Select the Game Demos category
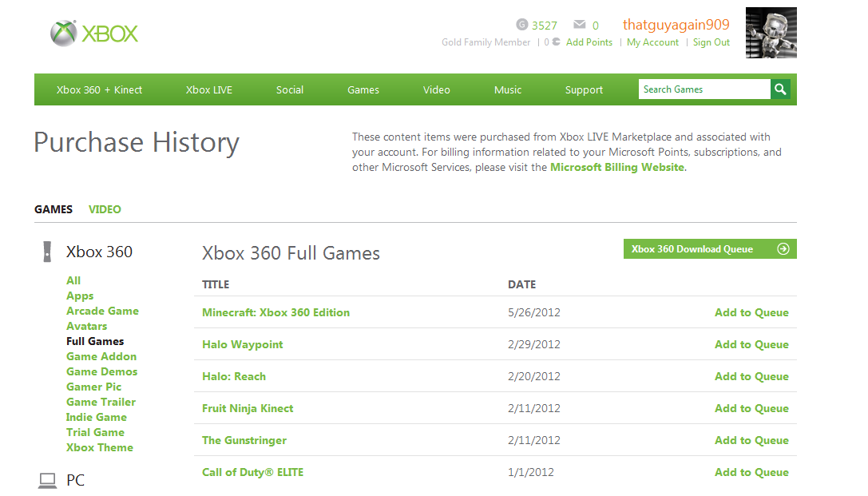This screenshot has width=868, height=496. [101, 371]
